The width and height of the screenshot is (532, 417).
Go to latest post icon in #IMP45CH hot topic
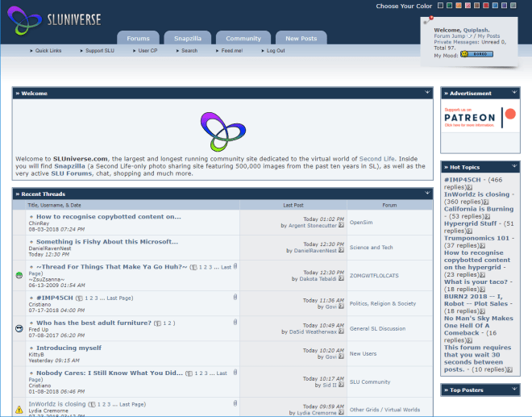point(470,187)
